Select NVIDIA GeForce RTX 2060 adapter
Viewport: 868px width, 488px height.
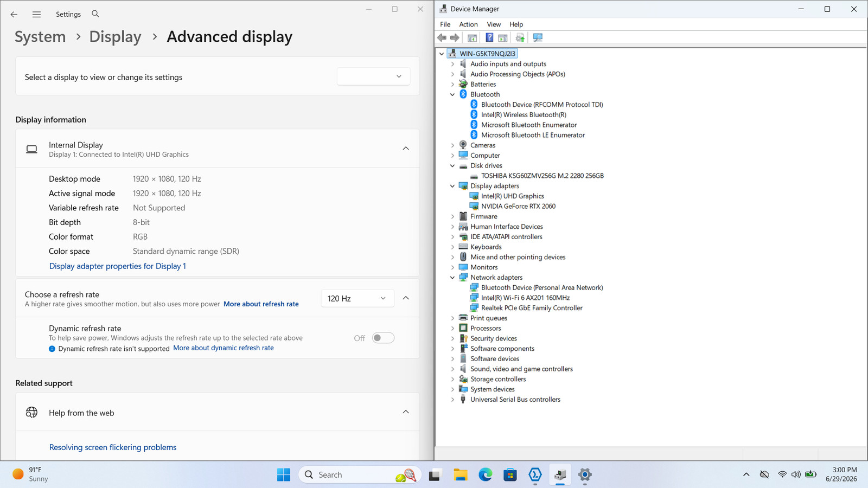[x=518, y=206]
